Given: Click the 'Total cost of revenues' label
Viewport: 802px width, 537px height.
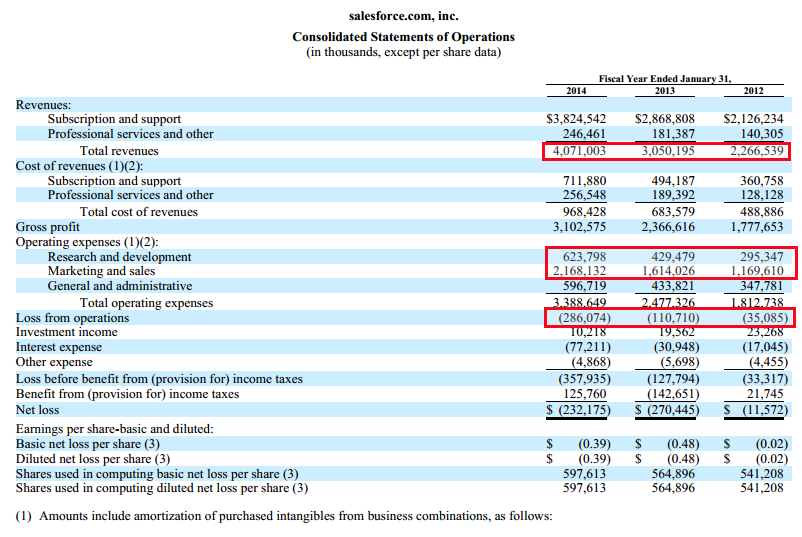Looking at the screenshot, I should pos(139,212).
